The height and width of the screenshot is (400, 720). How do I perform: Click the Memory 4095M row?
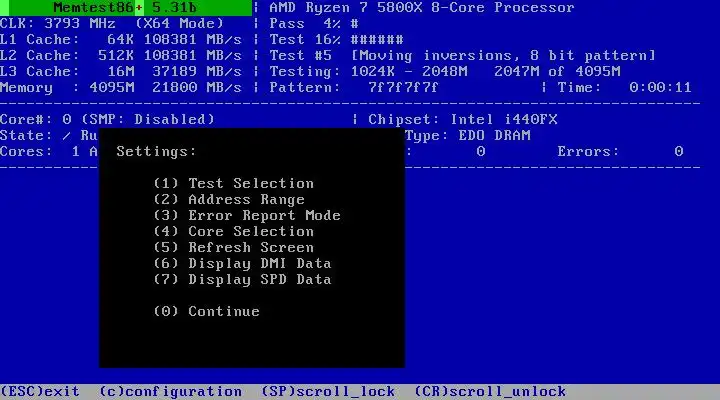tap(121, 88)
